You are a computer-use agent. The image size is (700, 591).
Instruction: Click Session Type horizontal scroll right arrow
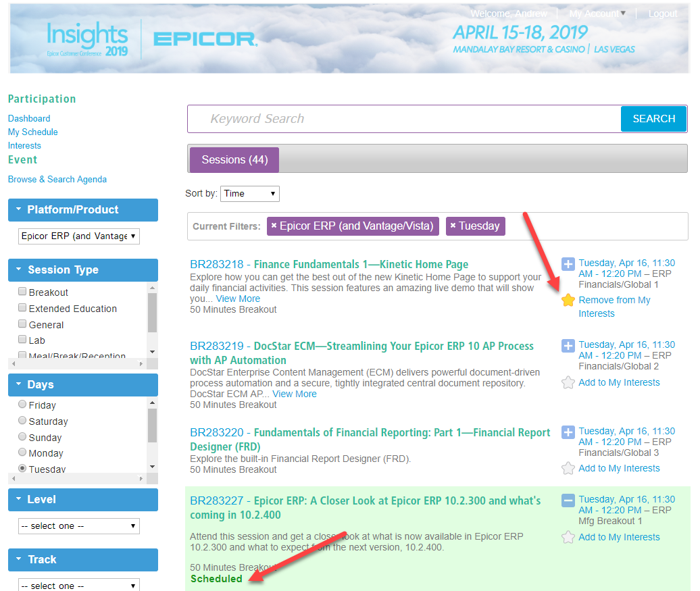point(141,364)
